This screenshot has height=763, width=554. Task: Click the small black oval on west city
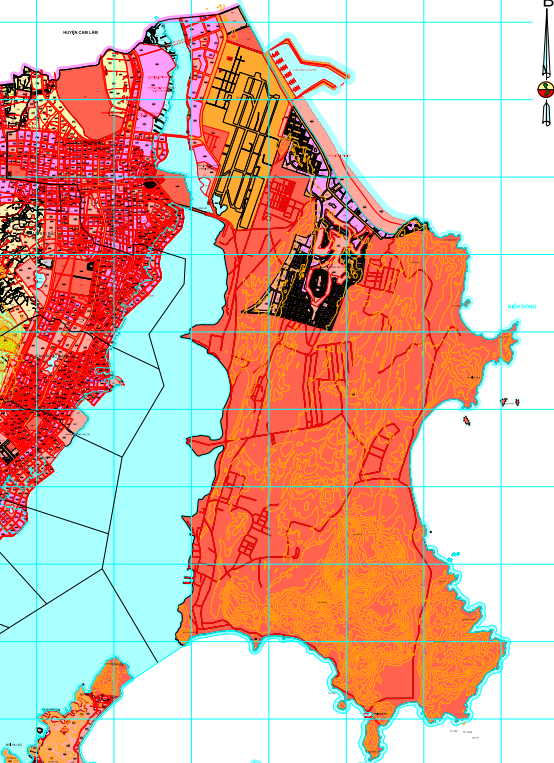pos(150,184)
